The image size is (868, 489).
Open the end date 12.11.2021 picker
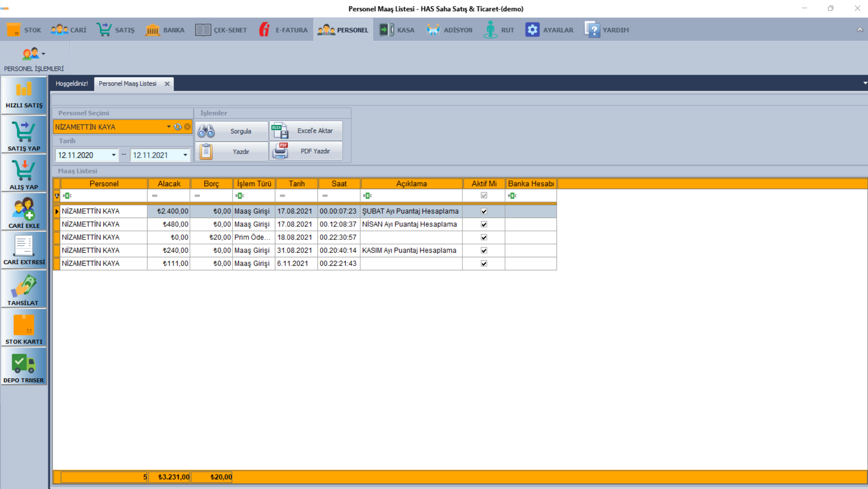(x=185, y=155)
